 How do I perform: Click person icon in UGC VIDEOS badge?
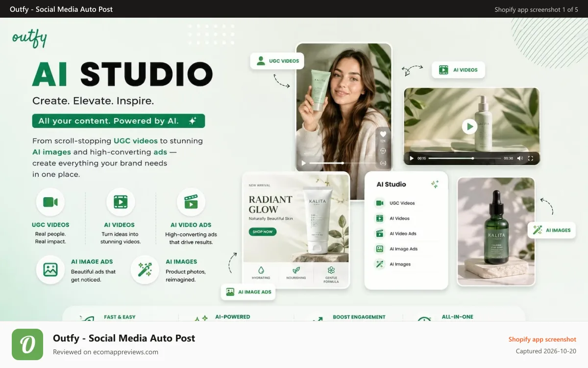[261, 61]
